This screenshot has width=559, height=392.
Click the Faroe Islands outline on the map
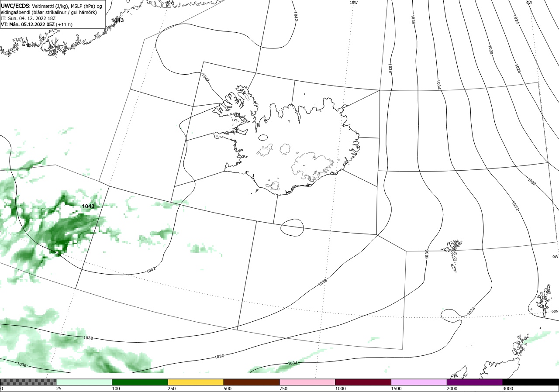point(452,255)
